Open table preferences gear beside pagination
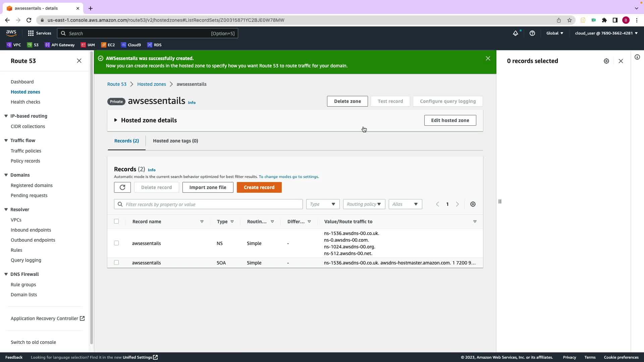Screen dimensions: 644x362 (x=473, y=204)
